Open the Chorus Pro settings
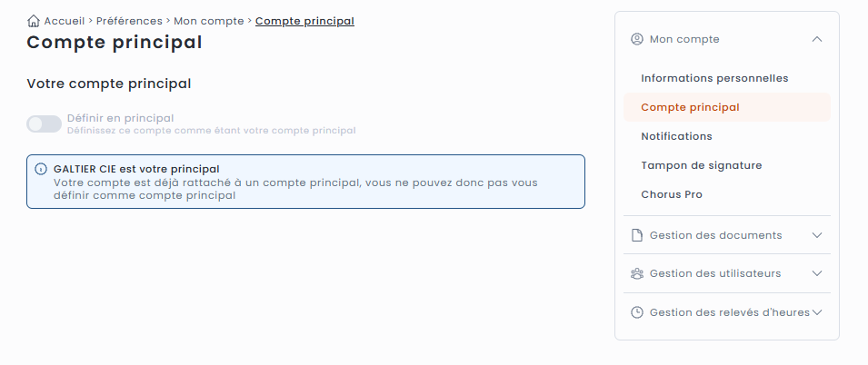 pos(672,194)
